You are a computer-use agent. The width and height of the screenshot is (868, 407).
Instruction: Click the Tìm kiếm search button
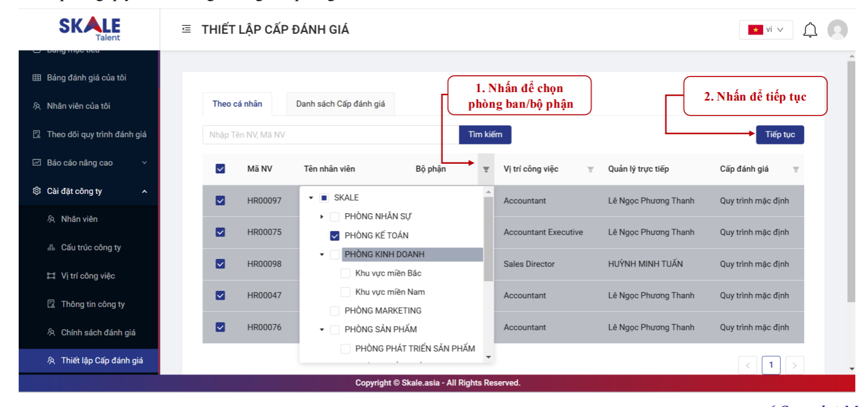[485, 134]
